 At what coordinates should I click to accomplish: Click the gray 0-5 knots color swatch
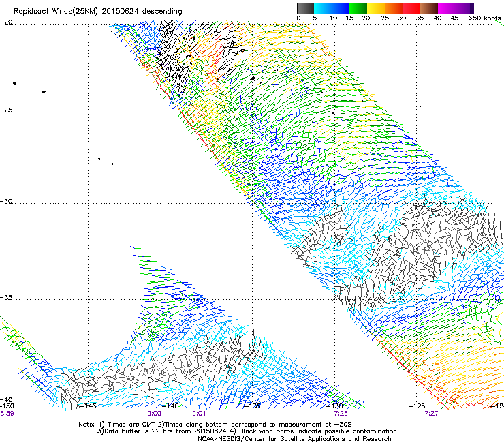point(305,8)
